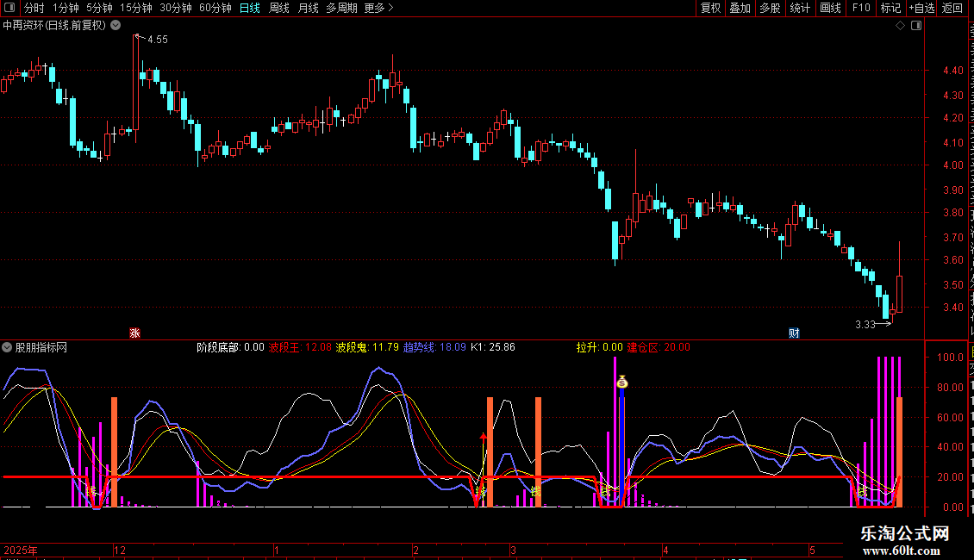The image size is (974, 560).
Task: Open 多周期 multi-period view
Action: tap(341, 8)
